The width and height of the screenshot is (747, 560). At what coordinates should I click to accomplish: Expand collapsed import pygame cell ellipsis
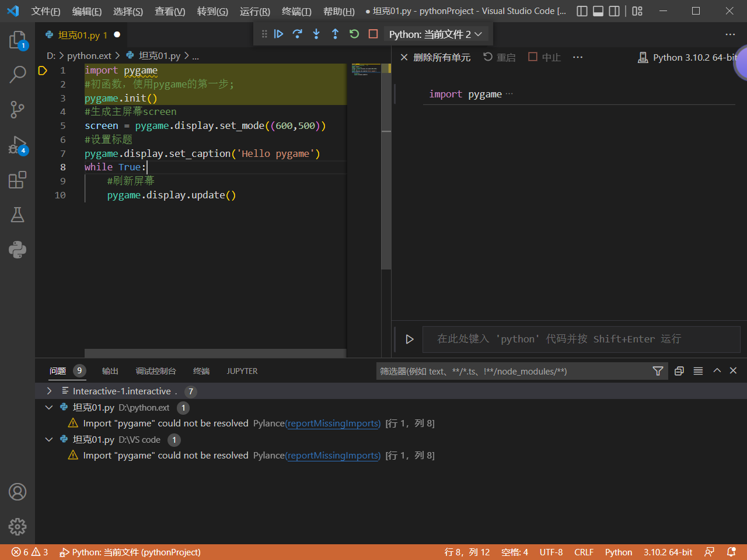pyautogui.click(x=509, y=94)
